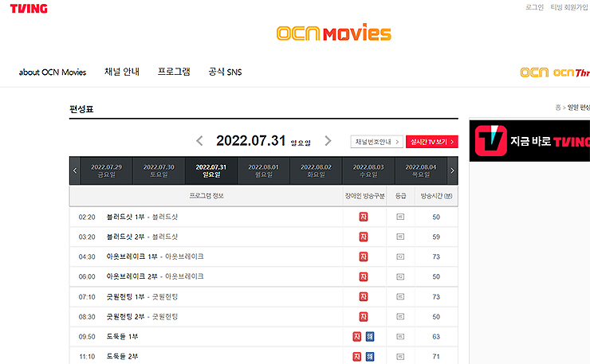This screenshot has width=590, height=364.
Task: Select the 2022.08.01 월요일 date tab
Action: (263, 170)
